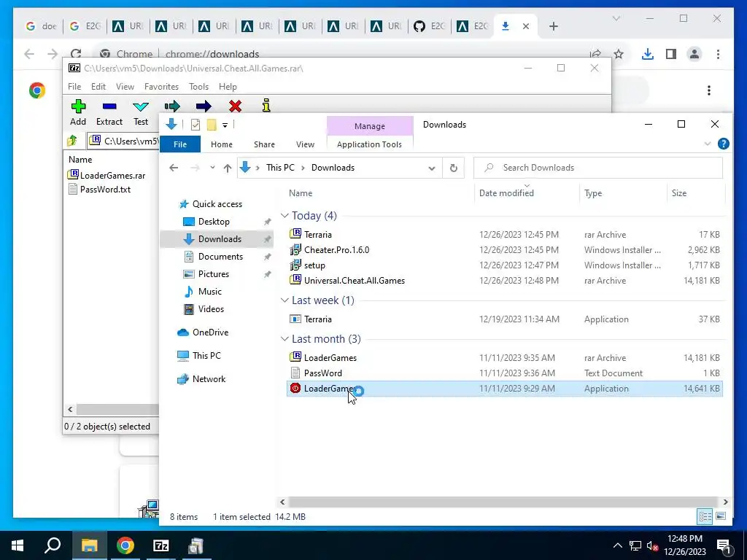The image size is (747, 560).
Task: Collapse the Last month (3) group
Action: pos(285,339)
